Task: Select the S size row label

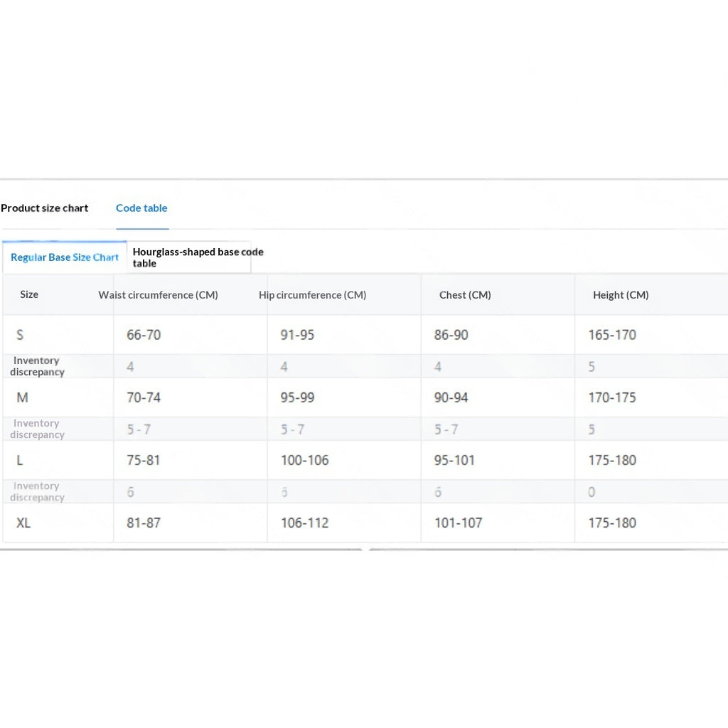Action: click(20, 335)
